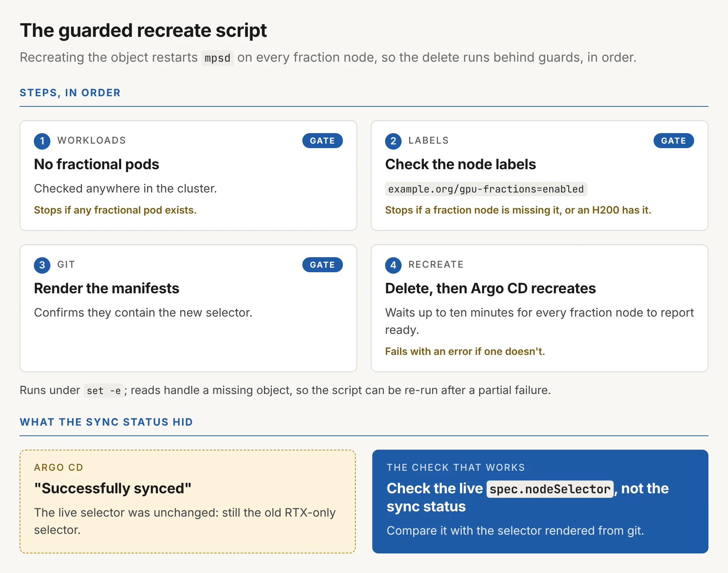This screenshot has width=728, height=573.
Task: Click 'Stops if a fraction node is missing it' warning
Action: (518, 210)
